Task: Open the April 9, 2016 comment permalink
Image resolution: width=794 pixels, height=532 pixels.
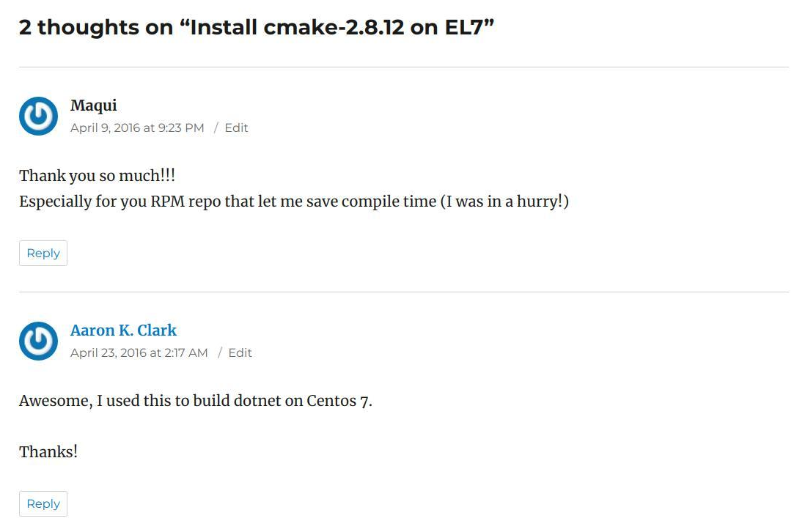Action: tap(137, 128)
